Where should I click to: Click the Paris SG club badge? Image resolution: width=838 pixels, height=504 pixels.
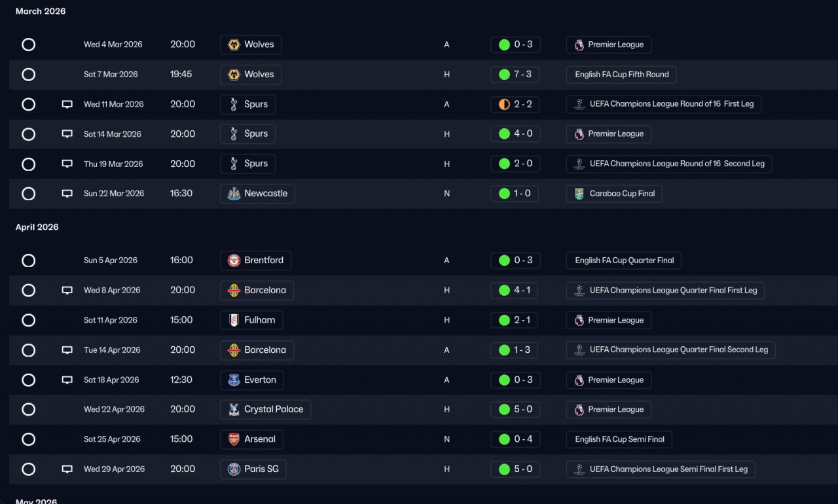pos(234,469)
